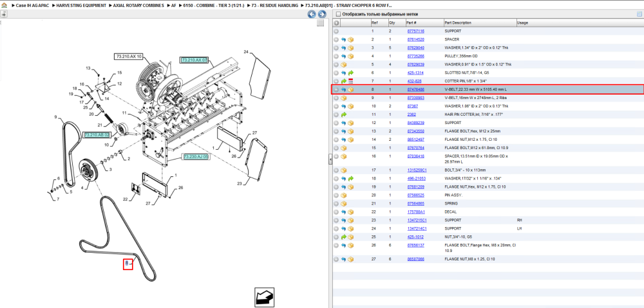Go to previous diagram with blue left arrow
644x308 pixels.
[x=312, y=14]
